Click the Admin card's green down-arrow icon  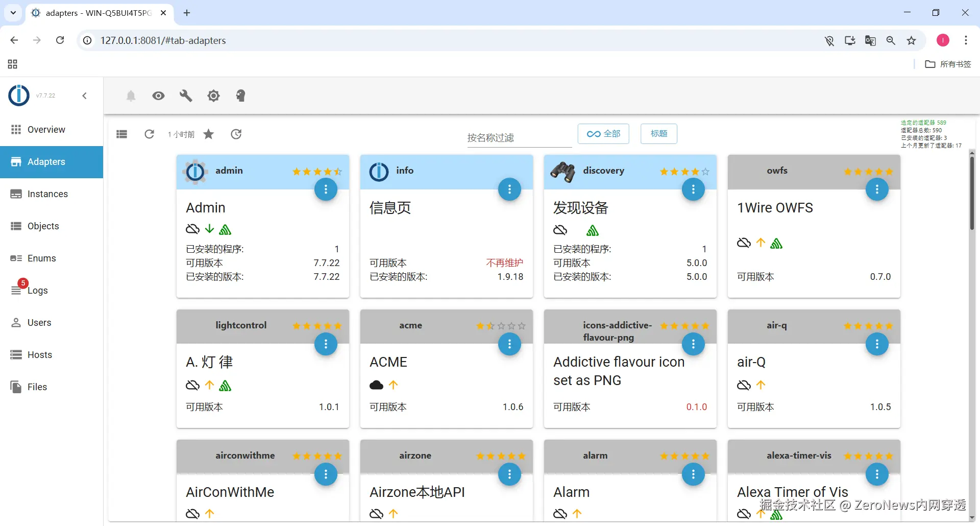(209, 229)
